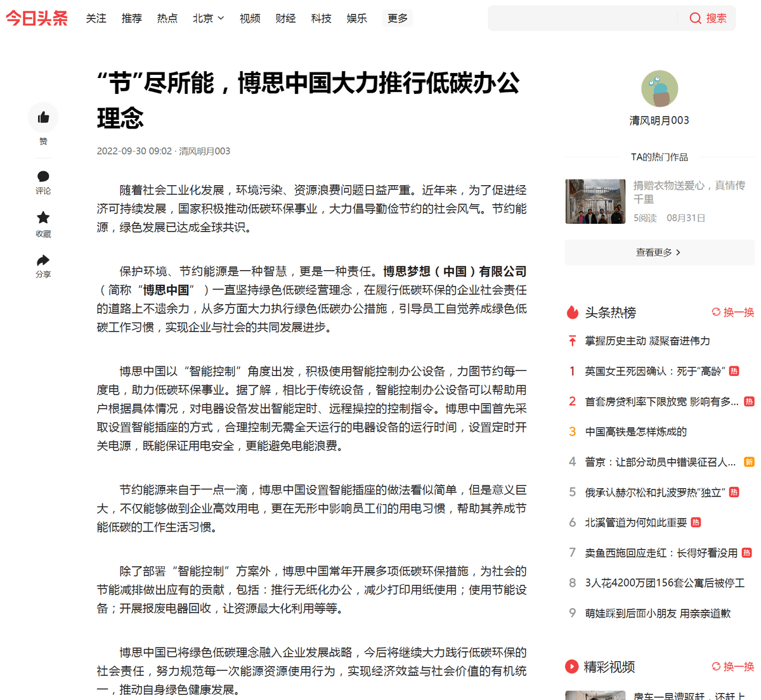Viewport: 761px width, 700px height.
Task: Click 换一换 in 精彩视频
Action: pos(739,666)
